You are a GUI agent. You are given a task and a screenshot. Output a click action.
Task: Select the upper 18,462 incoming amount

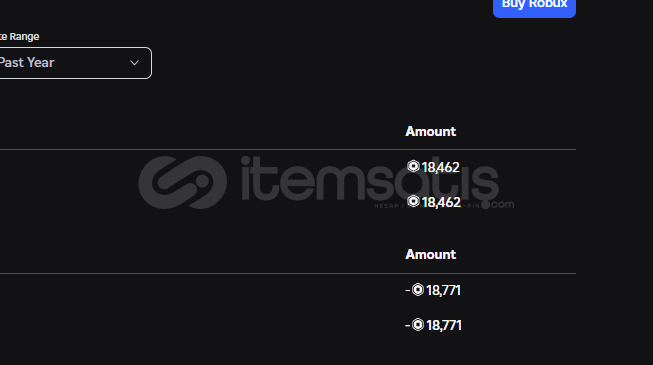pyautogui.click(x=441, y=167)
